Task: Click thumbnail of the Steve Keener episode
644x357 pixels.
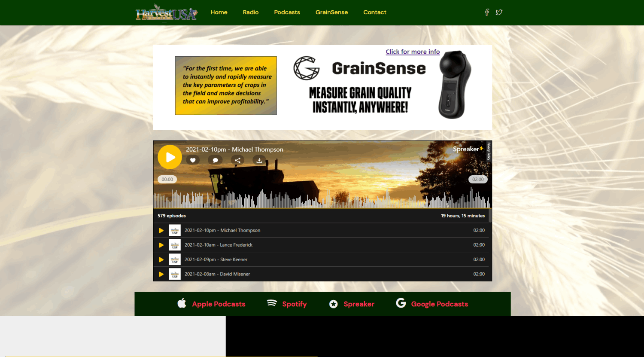Action: click(175, 259)
